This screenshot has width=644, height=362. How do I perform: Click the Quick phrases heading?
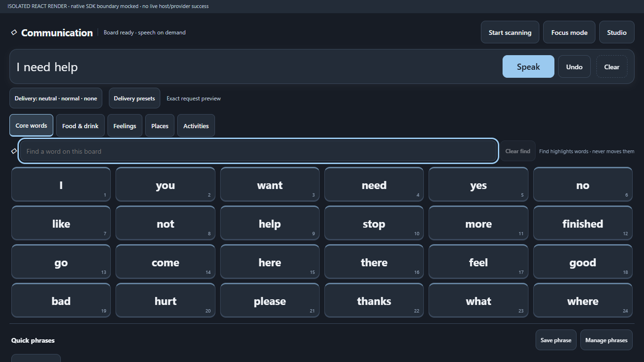pyautogui.click(x=33, y=340)
